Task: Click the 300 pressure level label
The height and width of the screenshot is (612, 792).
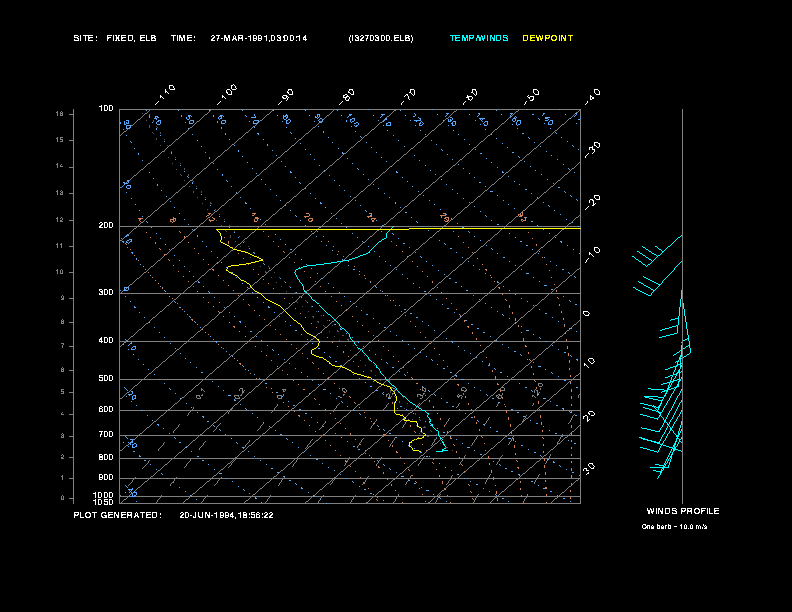Action: click(106, 292)
